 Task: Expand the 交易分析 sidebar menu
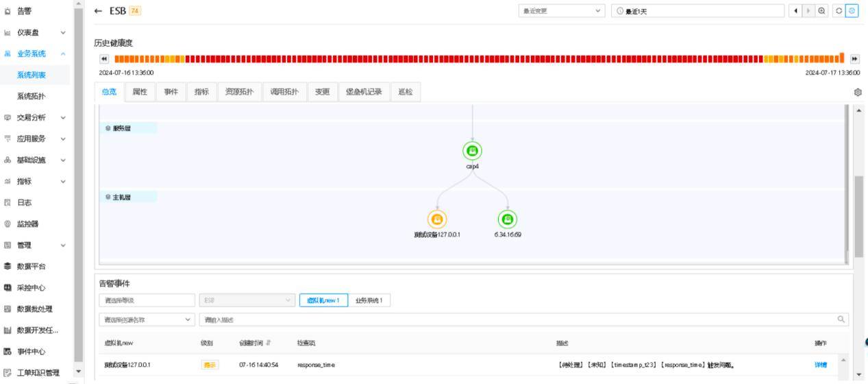40,117
